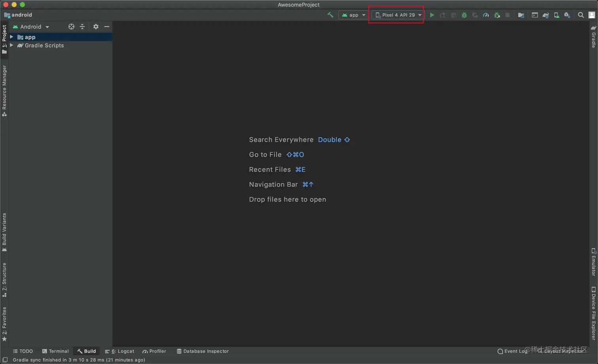The image size is (598, 364).
Task: Open the Event Log
Action: [x=513, y=351]
